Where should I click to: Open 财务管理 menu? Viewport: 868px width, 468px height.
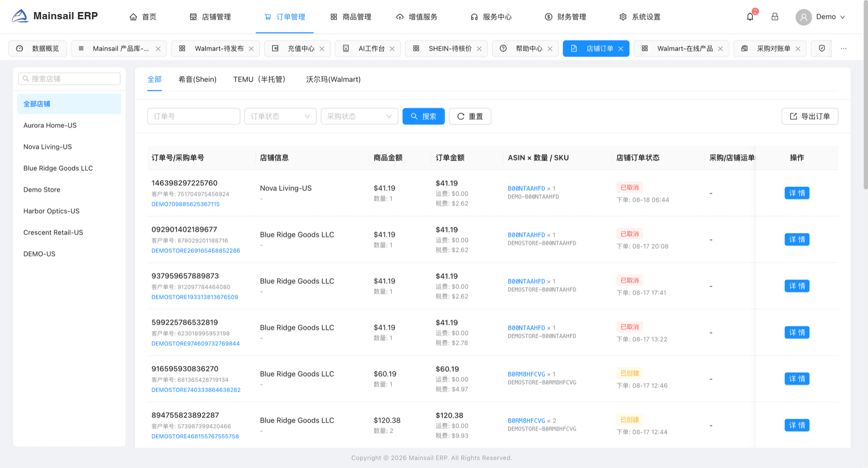(x=565, y=17)
